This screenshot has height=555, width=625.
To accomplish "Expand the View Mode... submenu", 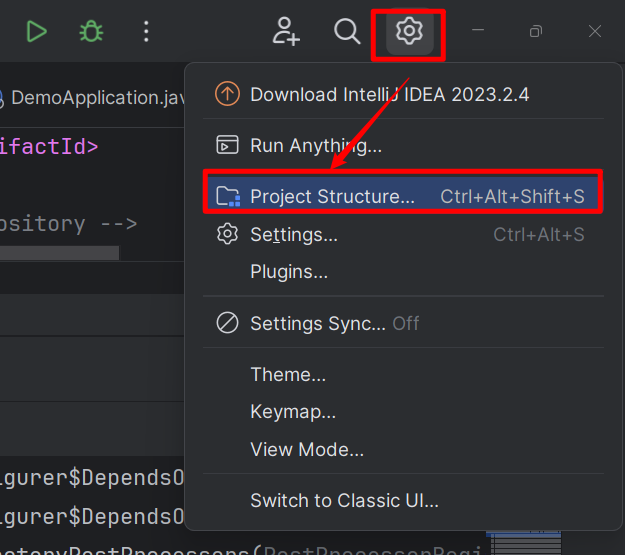I will pos(307,450).
